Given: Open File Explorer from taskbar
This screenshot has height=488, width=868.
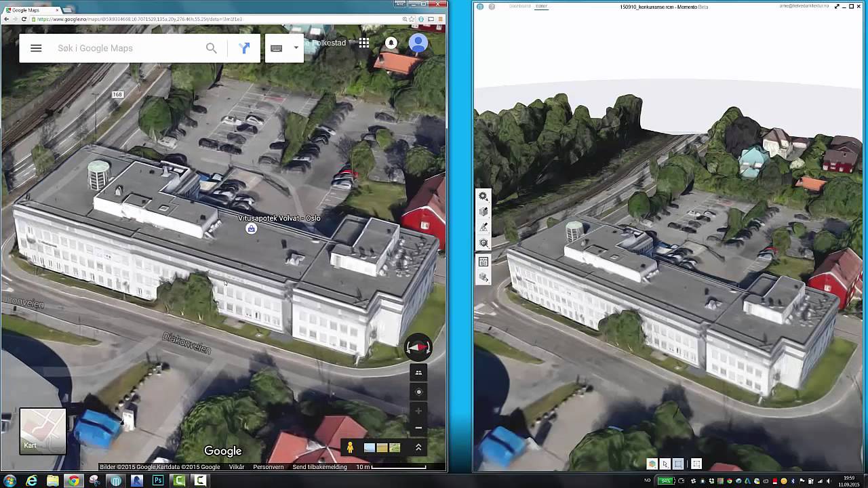Looking at the screenshot, I should point(52,481).
